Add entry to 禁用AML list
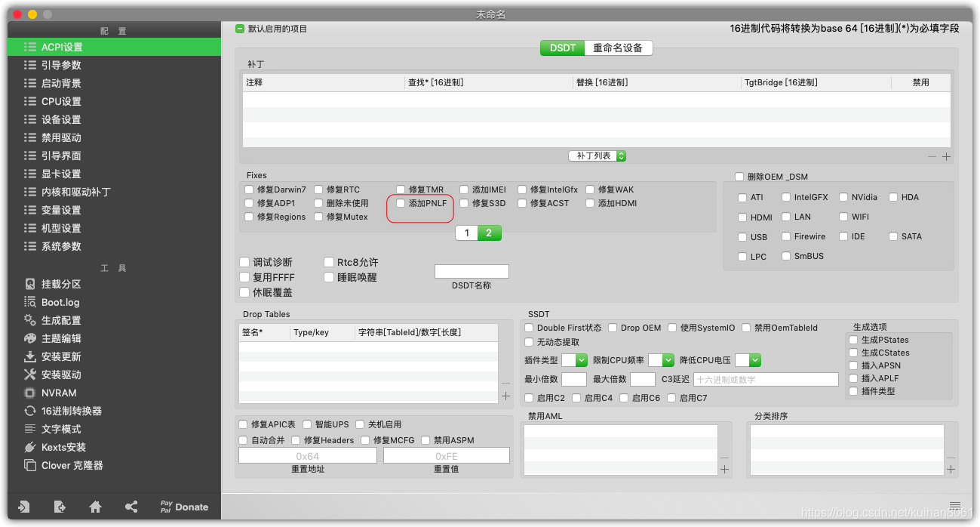 (724, 469)
